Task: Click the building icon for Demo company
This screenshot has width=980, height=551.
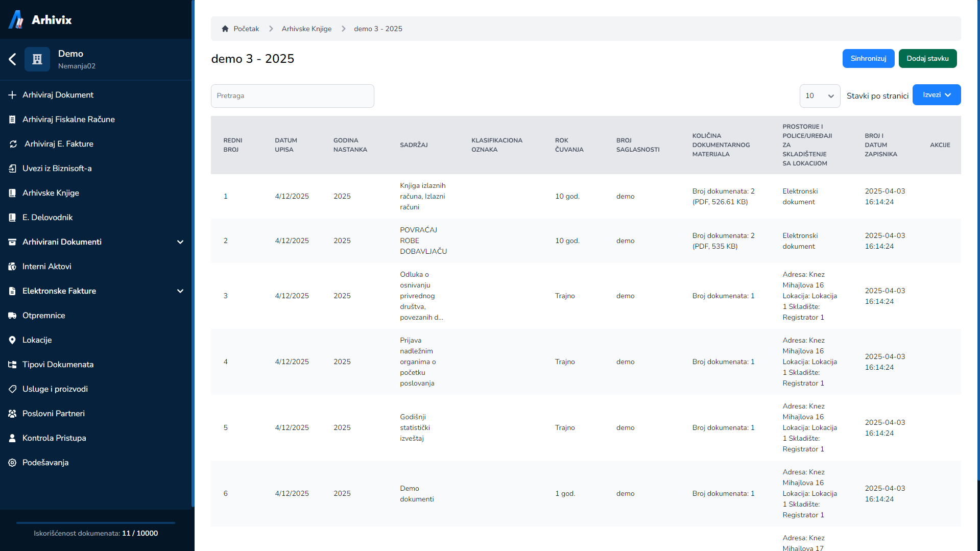Action: click(37, 59)
